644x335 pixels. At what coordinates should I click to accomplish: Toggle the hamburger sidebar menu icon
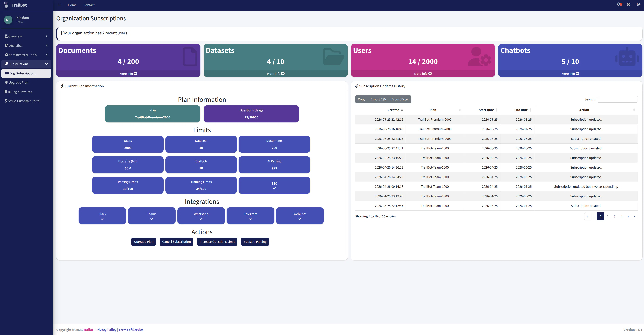pos(60,4)
